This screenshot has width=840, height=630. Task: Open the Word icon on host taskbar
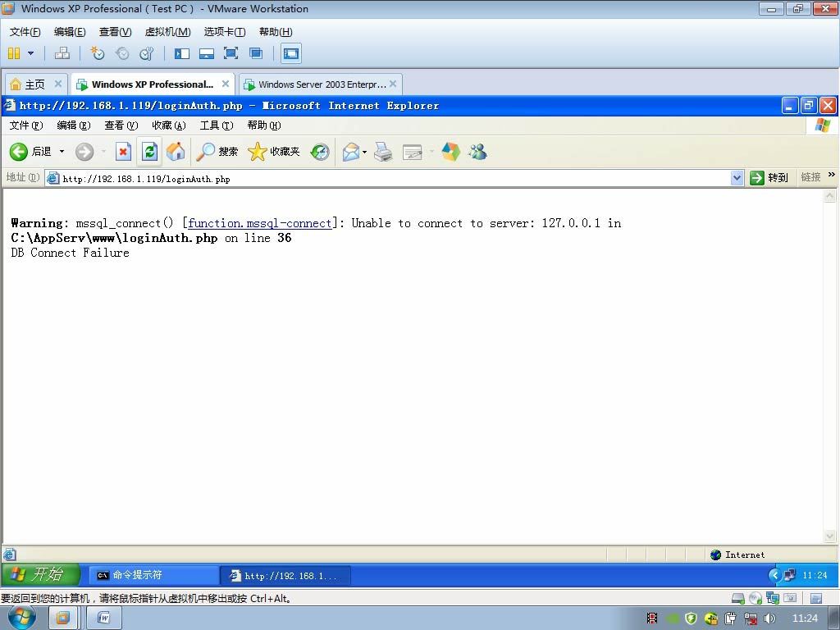point(104,619)
